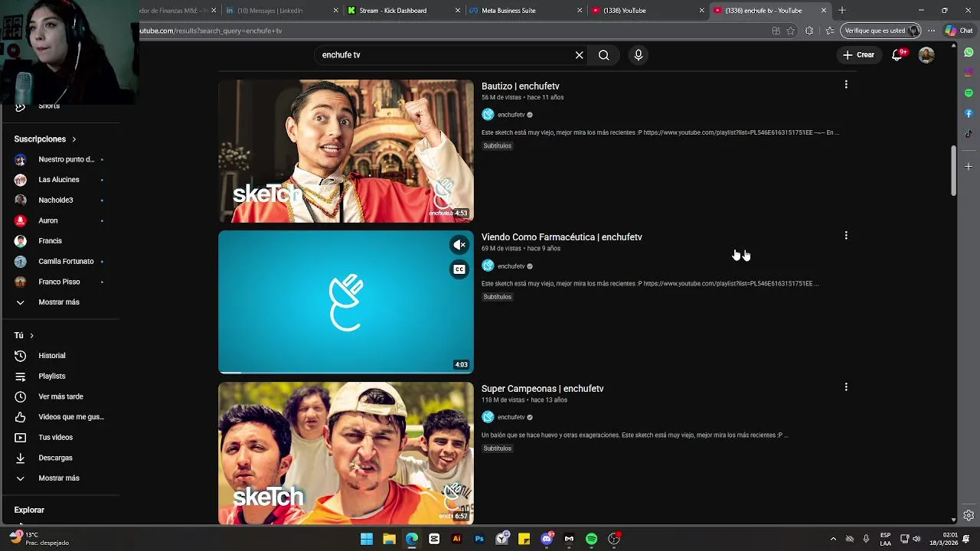Open the account avatar menu
Viewport: 980px width, 551px height.
pos(926,55)
